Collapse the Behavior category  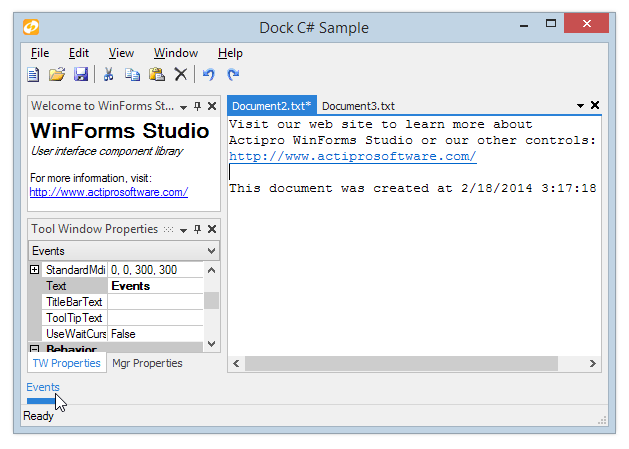coord(34,349)
